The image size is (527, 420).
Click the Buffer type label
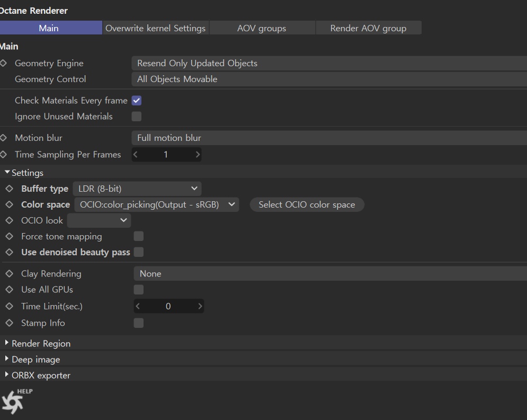point(44,189)
